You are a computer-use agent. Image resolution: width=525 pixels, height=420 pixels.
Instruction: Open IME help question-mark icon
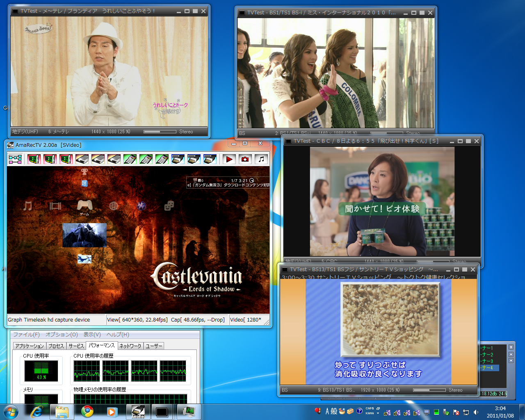pos(359,411)
